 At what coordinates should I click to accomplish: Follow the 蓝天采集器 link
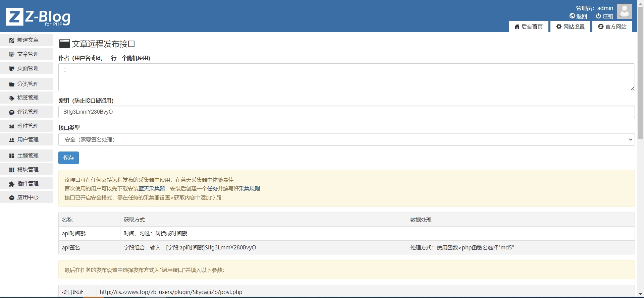point(152,189)
